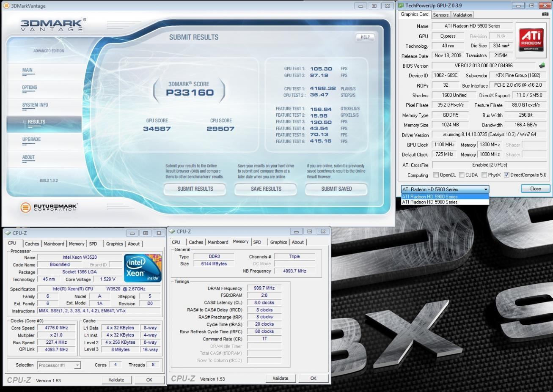Open the Caches tab in left CPU-Z window

pyautogui.click(x=32, y=244)
